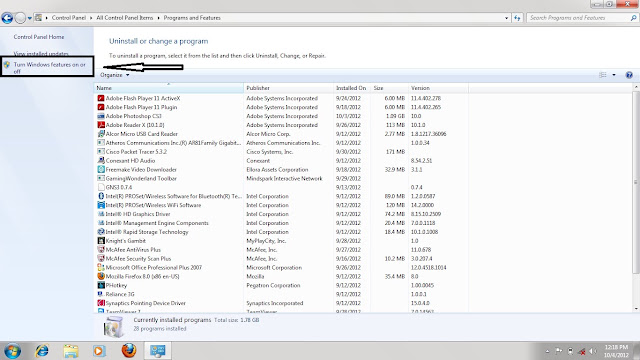The width and height of the screenshot is (640, 360).
Task: Select Mozilla Firefox 8.0 icon
Action: click(x=101, y=276)
